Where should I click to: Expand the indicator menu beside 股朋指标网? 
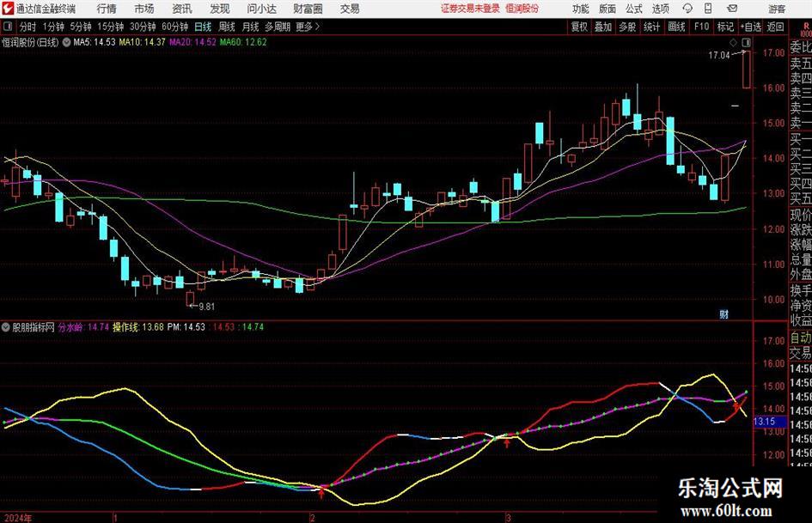pyautogui.click(x=6, y=327)
